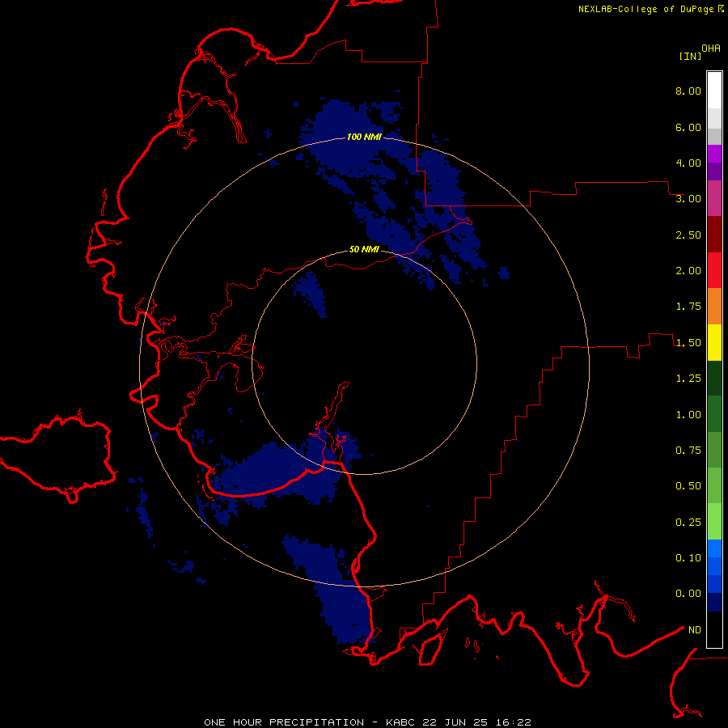Select the magenta-pink legend swatch

714,198
